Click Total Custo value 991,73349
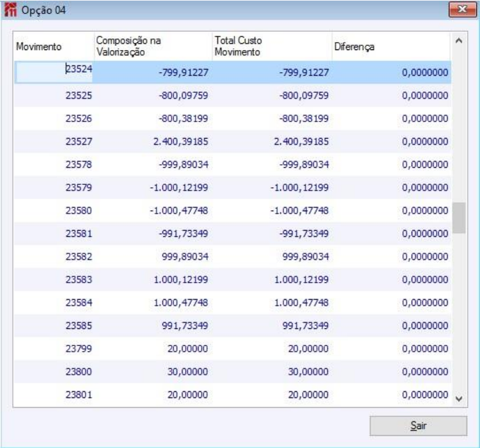Screen dimensions: 480x448 pos(305,325)
